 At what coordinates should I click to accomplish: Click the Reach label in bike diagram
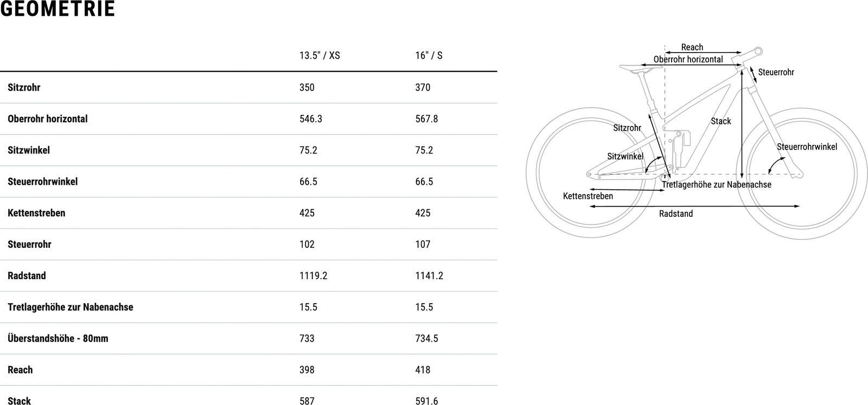coord(692,47)
